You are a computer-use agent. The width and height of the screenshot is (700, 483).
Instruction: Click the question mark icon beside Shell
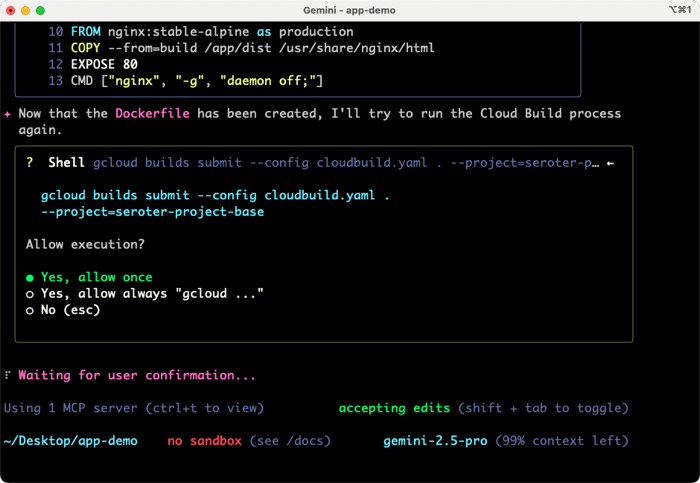point(31,162)
